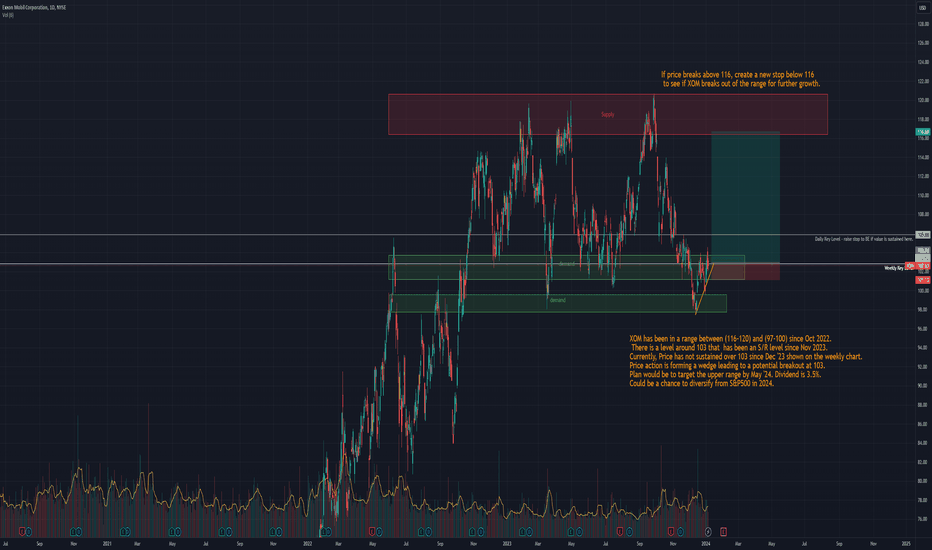Viewport: 932px width, 550px height.
Task: Click the 76.00 price axis label
Action: pyautogui.click(x=922, y=519)
